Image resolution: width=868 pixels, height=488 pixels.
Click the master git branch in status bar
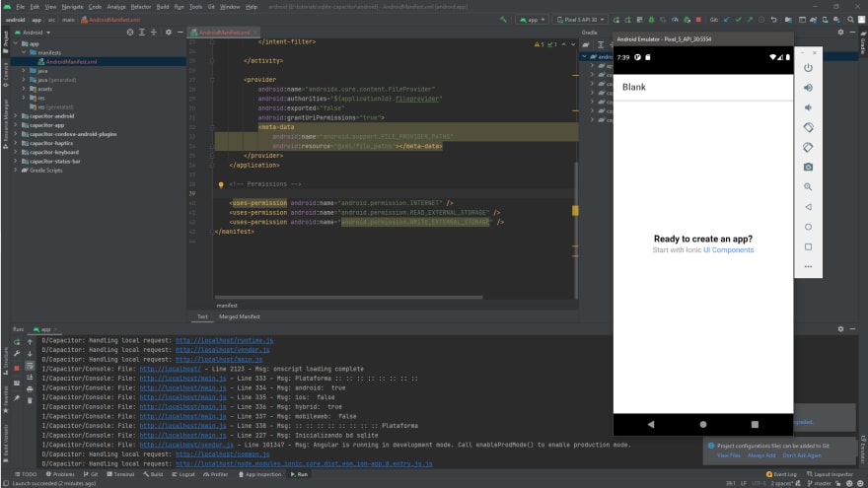(820, 484)
